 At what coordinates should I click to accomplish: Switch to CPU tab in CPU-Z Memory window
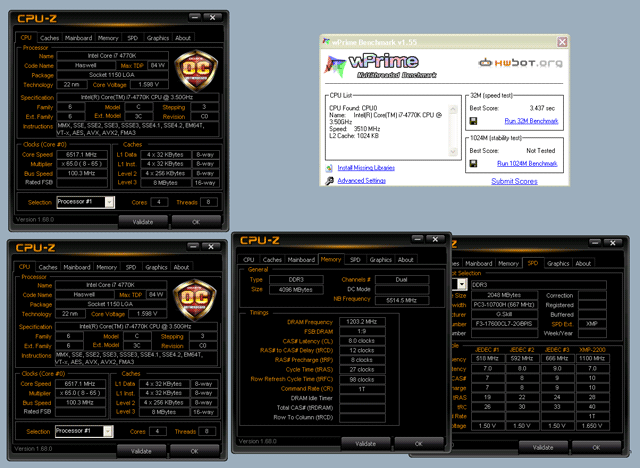pos(249,260)
